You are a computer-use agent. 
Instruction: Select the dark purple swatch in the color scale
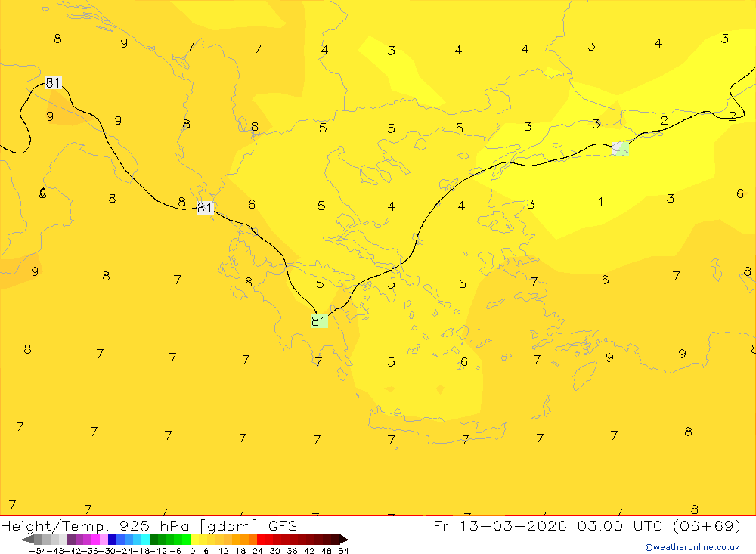pos(71,539)
